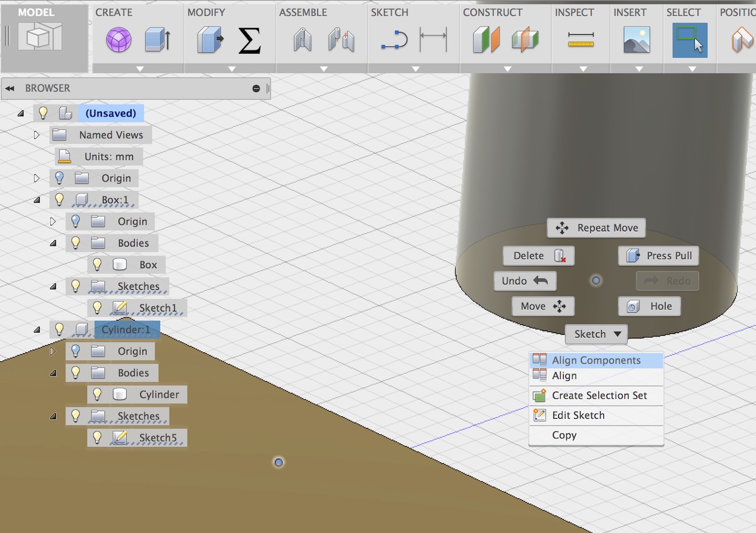
Task: Hide the Cylinder body using its lightbulb
Action: coord(97,394)
